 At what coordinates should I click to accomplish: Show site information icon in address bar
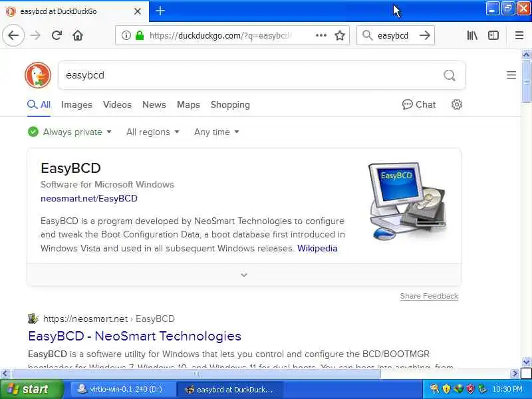(126, 35)
